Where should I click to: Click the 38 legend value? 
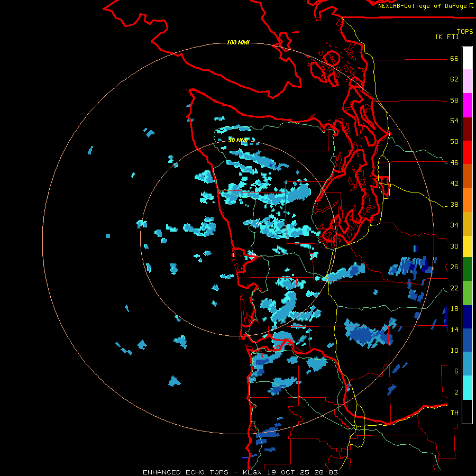454,204
